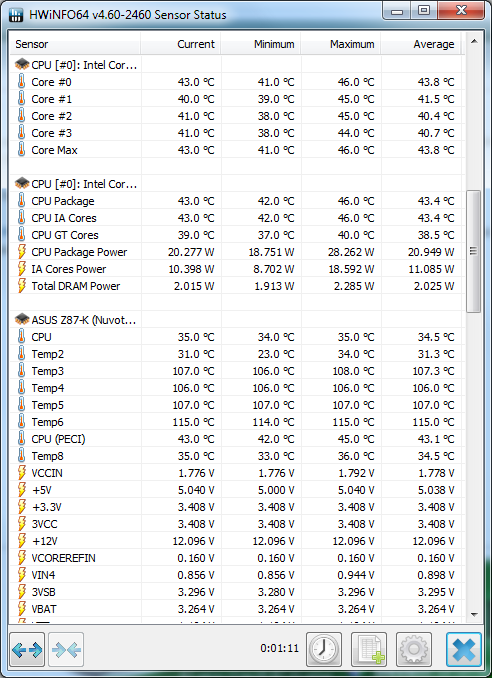Reset the clock timer button
Viewport: 492px width, 678px height.
(324, 649)
